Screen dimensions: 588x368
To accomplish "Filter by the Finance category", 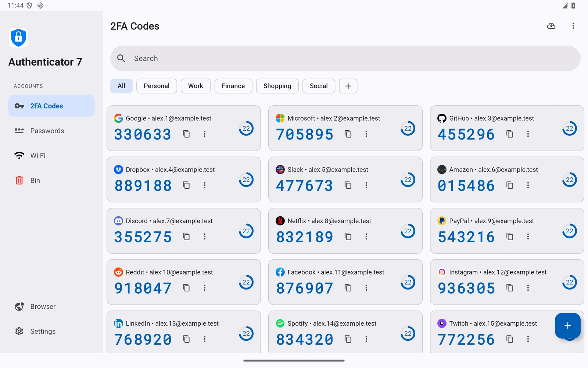I will click(x=233, y=86).
